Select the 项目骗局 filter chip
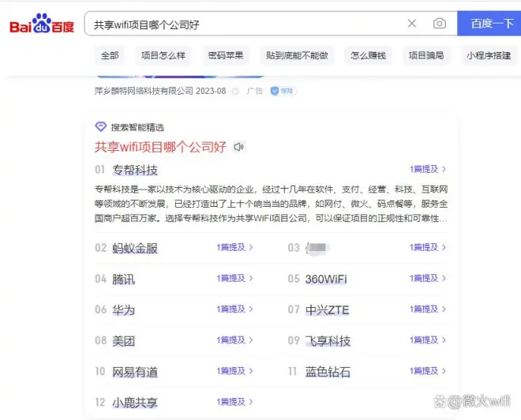 click(425, 55)
